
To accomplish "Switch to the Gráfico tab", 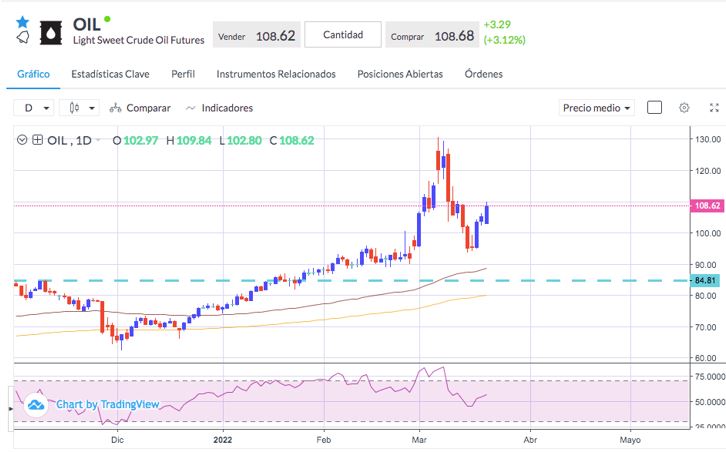I will 33,74.
